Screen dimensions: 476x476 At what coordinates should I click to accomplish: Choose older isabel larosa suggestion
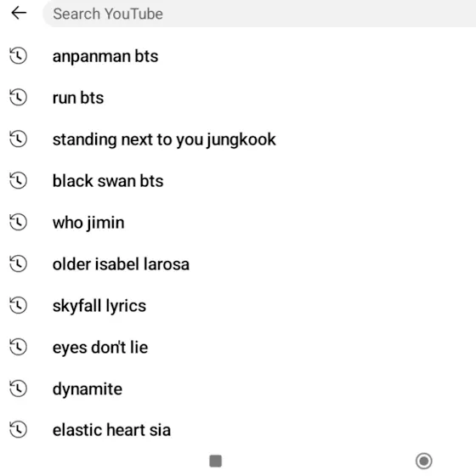tap(238, 264)
